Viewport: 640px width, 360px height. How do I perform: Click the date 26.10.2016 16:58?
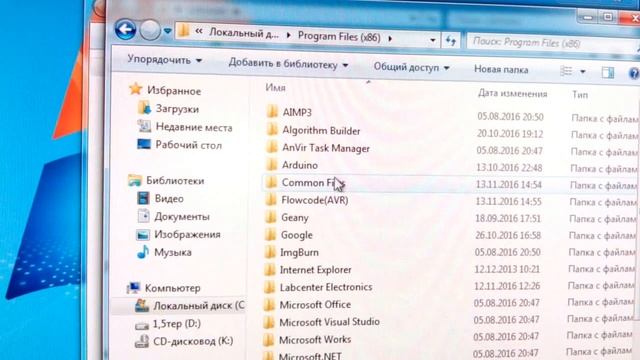coord(508,236)
